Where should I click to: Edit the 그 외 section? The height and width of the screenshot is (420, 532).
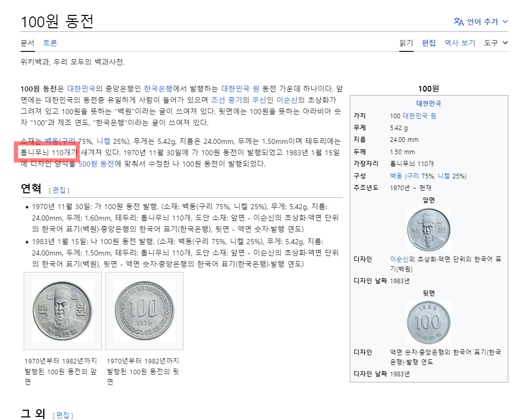click(x=63, y=415)
